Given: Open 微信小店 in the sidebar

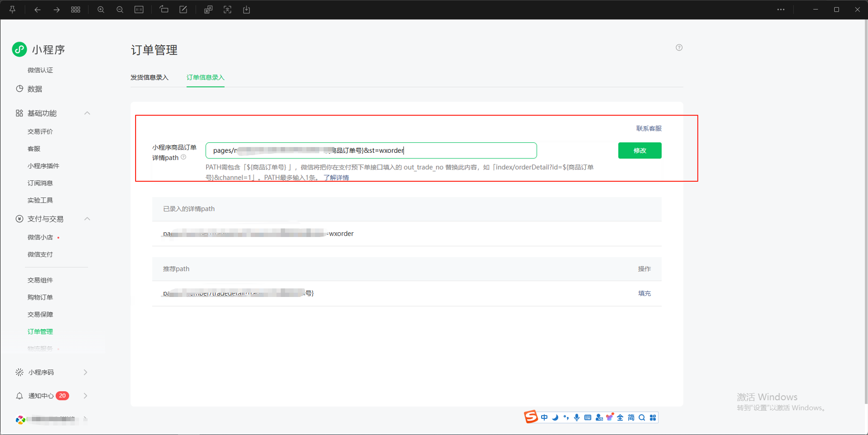Looking at the screenshot, I should pyautogui.click(x=40, y=237).
